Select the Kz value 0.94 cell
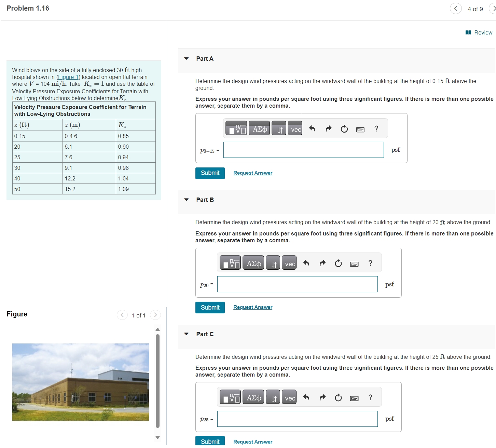 136,157
